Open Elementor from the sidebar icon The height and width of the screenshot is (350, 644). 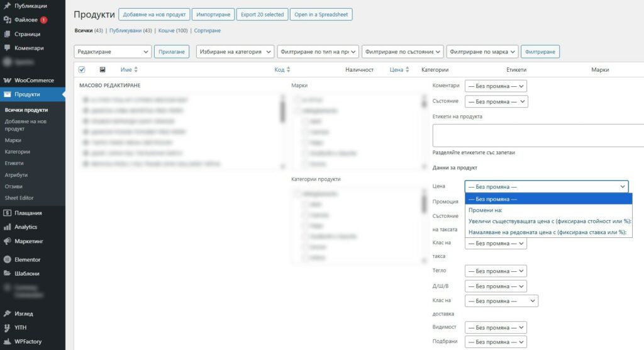click(8, 259)
